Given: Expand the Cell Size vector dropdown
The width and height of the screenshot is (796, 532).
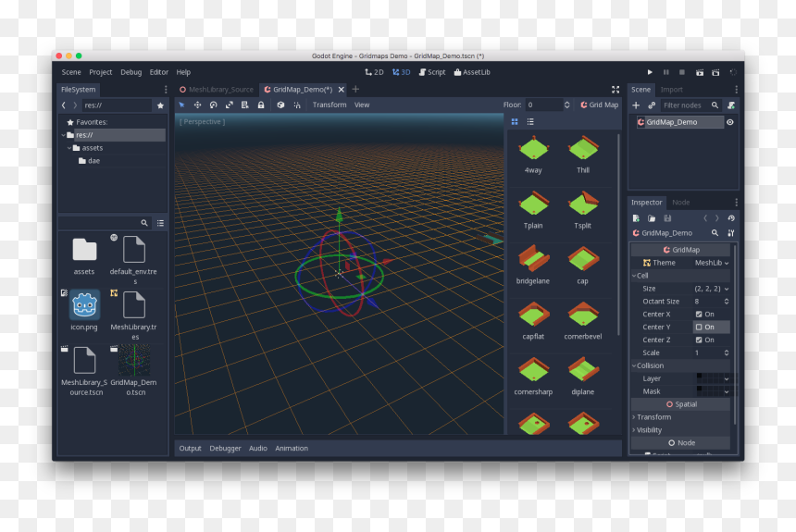Looking at the screenshot, I should [711, 289].
